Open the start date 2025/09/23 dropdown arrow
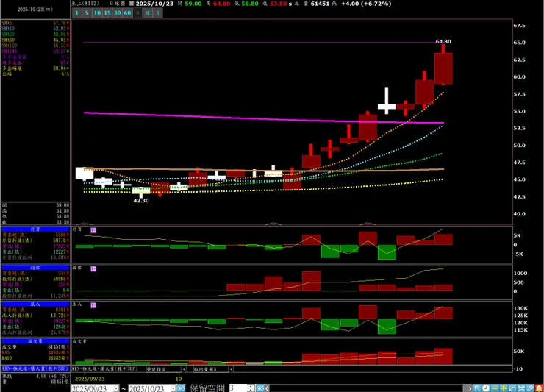 pos(116,388)
